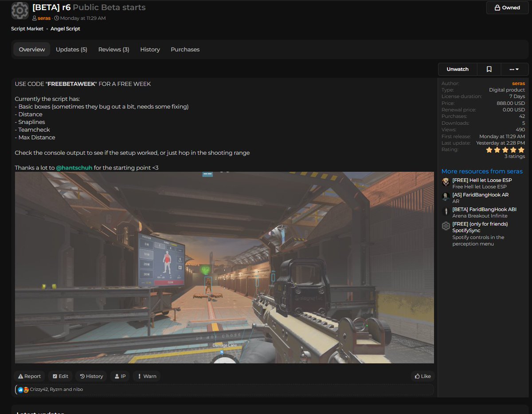Click the Monday at 11:29 AM timestamp
The width and height of the screenshot is (532, 414).
pos(83,18)
